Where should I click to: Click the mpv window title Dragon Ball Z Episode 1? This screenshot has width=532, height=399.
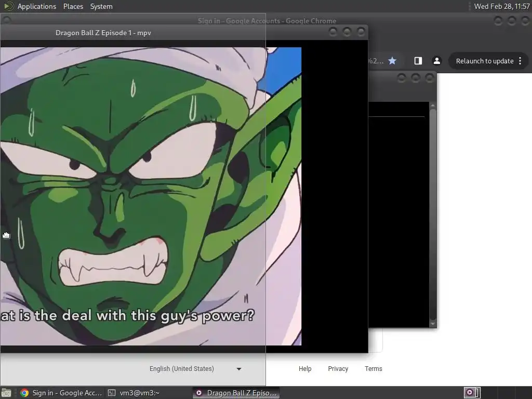point(103,33)
